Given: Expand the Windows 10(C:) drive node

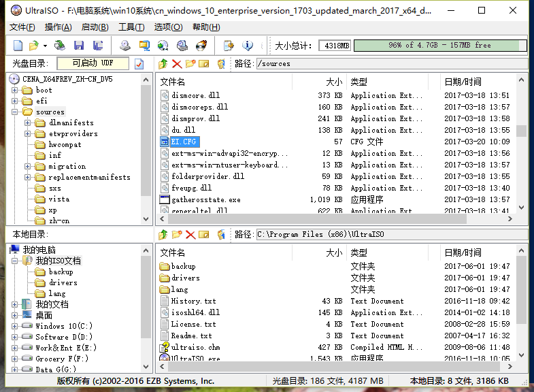Looking at the screenshot, I should [x=14, y=326].
